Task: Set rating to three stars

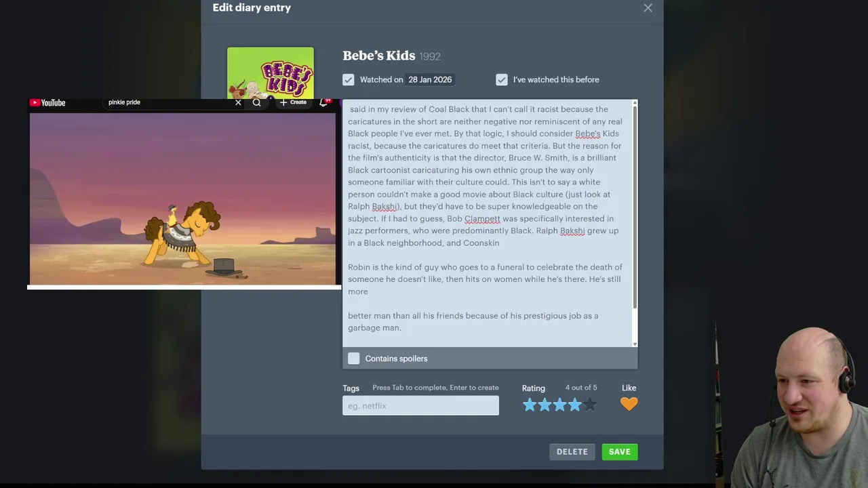Action: coord(559,405)
